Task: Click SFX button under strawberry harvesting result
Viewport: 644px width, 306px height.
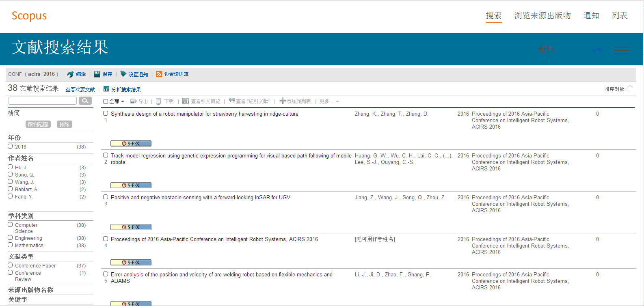Action: click(131, 143)
